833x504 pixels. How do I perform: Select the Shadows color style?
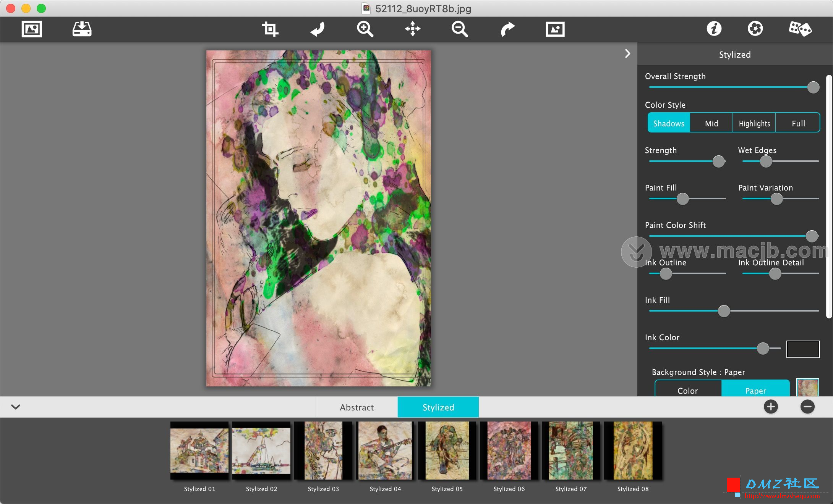click(x=669, y=123)
